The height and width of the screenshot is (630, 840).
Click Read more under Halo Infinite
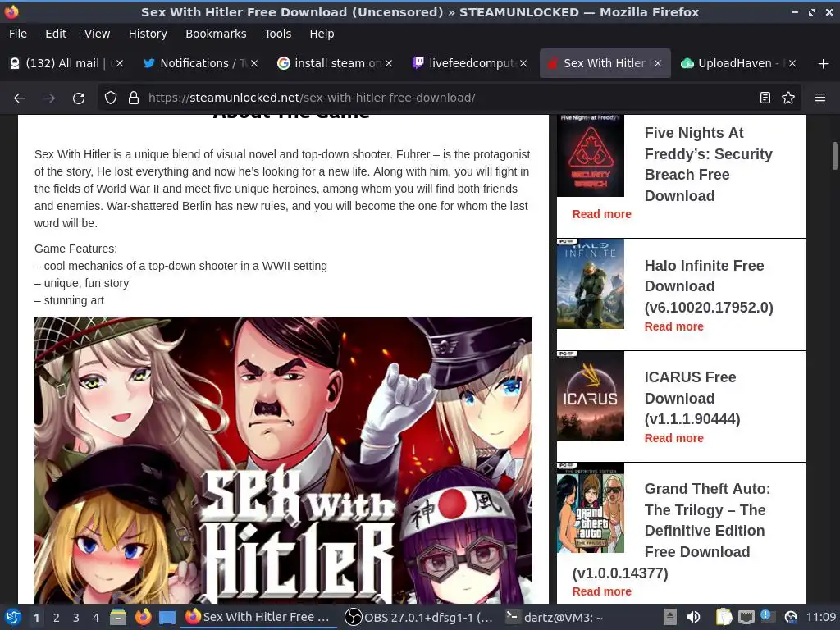pos(674,326)
